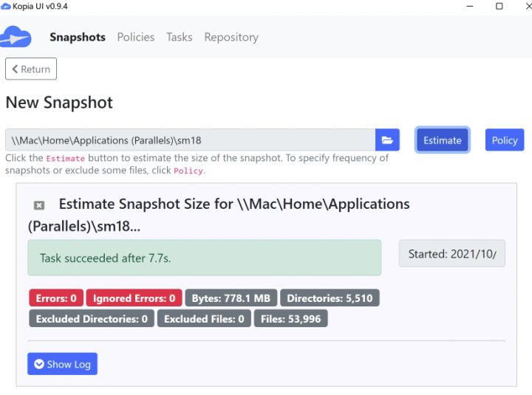This screenshot has height=395, width=532.
Task: Click the Ignored Errors: 0 badge
Action: 134,298
